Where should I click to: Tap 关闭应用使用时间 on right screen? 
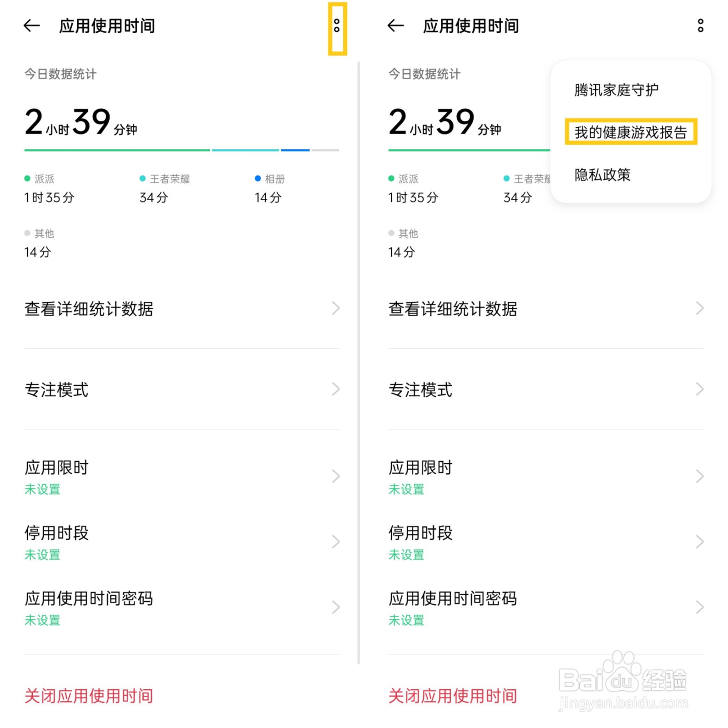[x=453, y=696]
